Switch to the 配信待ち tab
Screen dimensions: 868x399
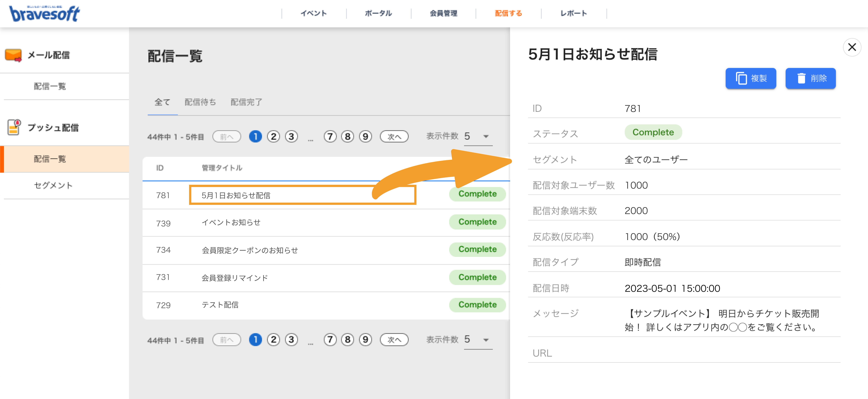point(200,102)
